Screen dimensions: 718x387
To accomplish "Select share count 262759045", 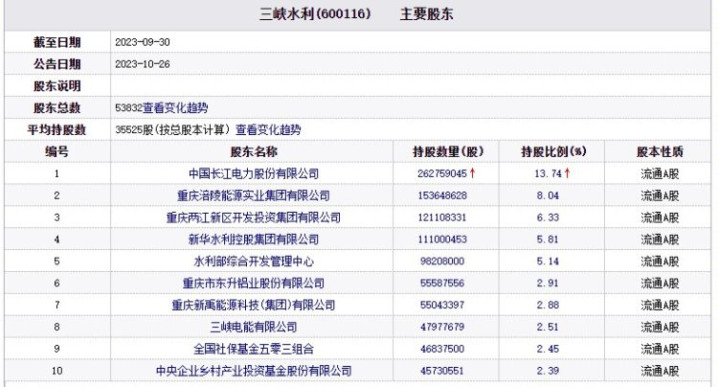I will coord(442,174).
